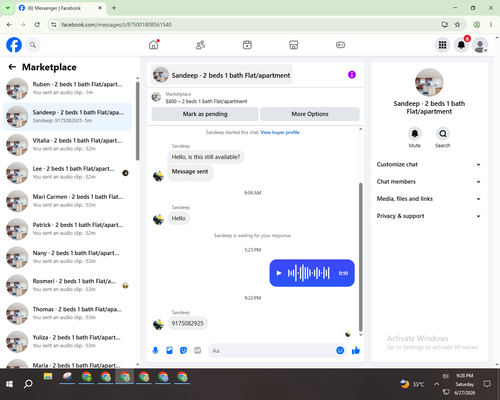The image size is (500, 400).
Task: Select Sandeep's conversation in the list
Action: point(67,117)
